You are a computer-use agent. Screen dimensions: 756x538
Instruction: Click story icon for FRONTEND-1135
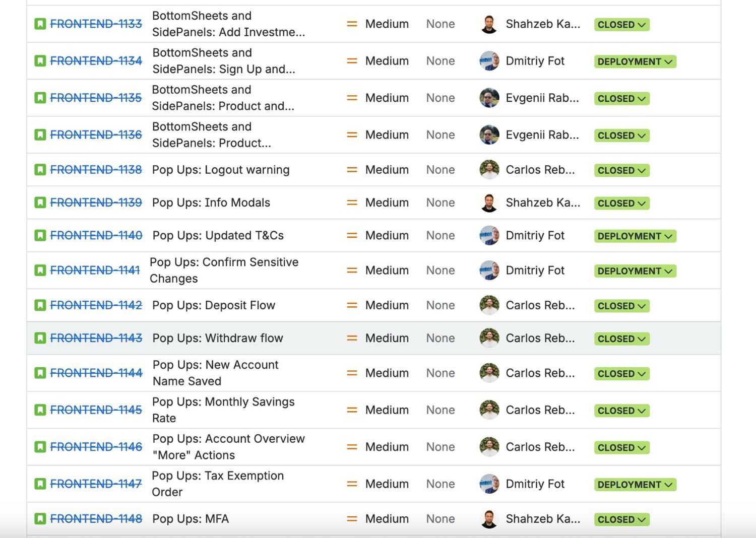click(x=40, y=98)
